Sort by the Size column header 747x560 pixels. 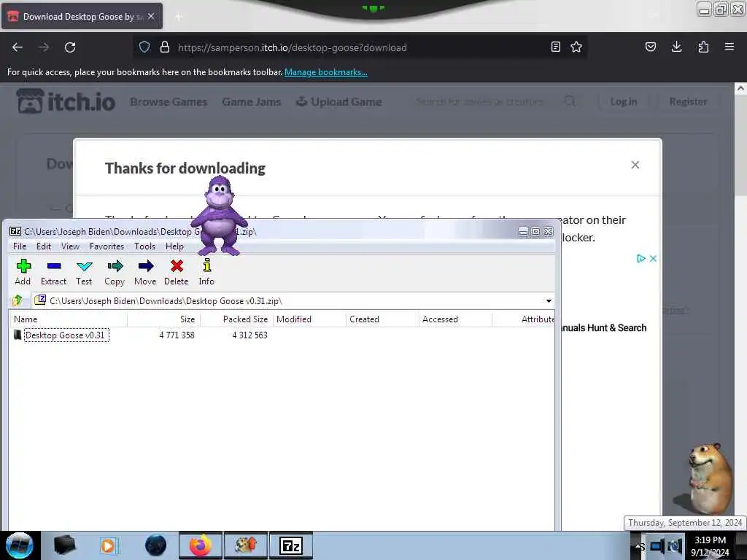(x=164, y=319)
